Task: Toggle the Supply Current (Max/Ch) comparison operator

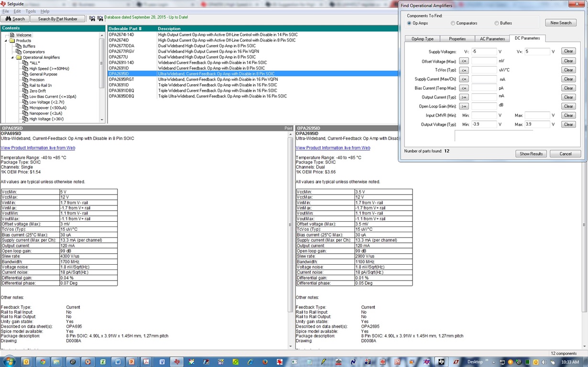Action: 464,79
